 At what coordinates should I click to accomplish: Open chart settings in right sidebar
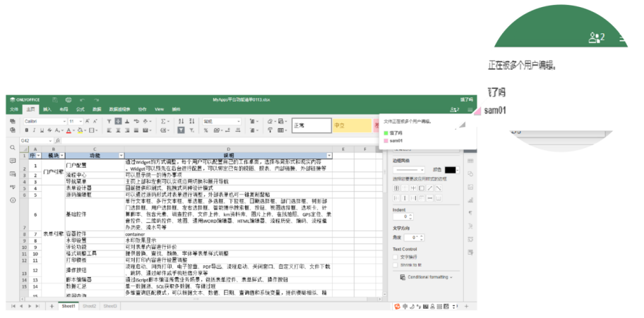tap(470, 200)
